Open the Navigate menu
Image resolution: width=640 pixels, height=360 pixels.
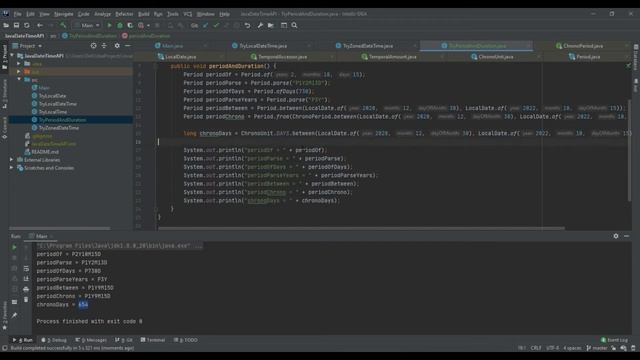coord(64,14)
